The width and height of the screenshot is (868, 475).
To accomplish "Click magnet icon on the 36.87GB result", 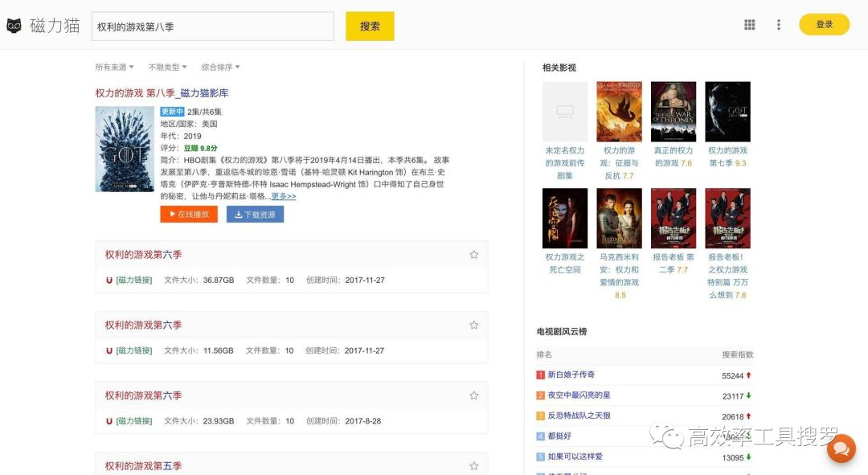I will click(109, 280).
